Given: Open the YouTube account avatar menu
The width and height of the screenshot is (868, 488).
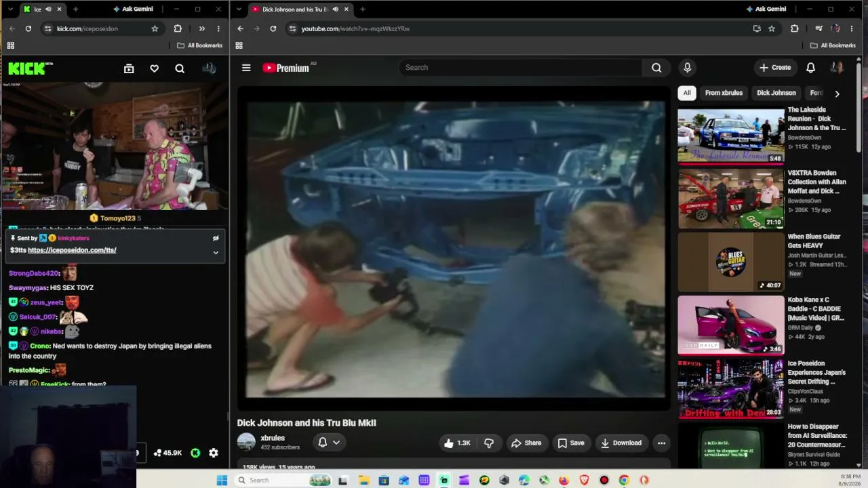Looking at the screenshot, I should pos(837,68).
